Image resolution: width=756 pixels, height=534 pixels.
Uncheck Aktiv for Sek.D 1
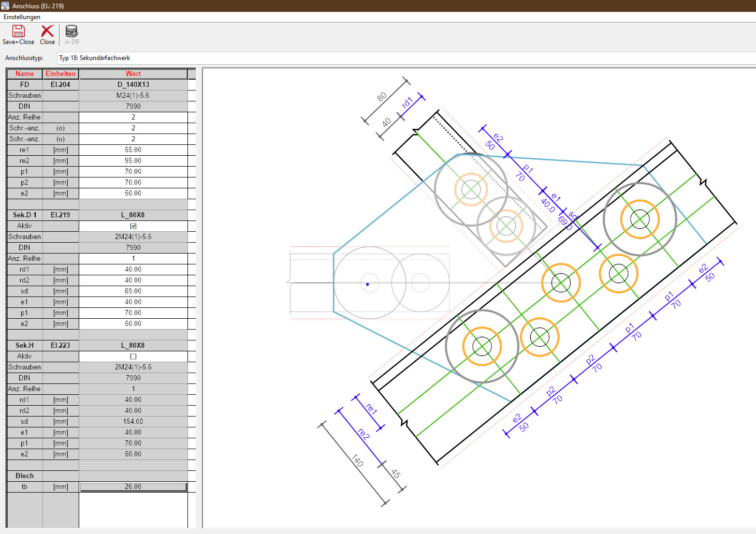133,226
